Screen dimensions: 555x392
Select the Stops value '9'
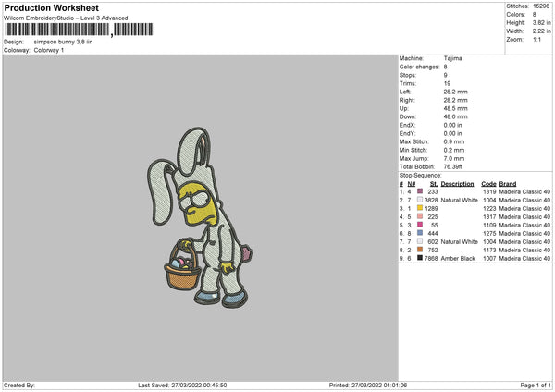click(x=445, y=75)
